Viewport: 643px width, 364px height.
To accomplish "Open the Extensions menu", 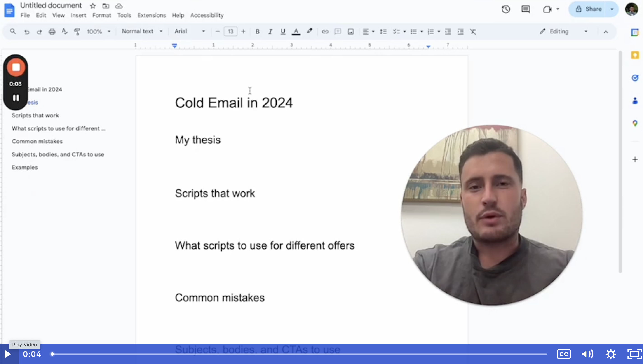I will (x=151, y=16).
